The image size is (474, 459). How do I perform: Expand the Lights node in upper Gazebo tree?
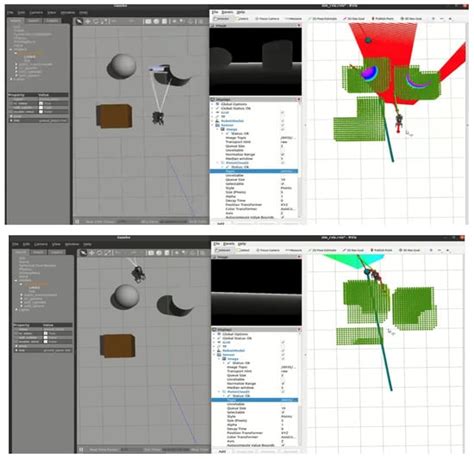11,79
